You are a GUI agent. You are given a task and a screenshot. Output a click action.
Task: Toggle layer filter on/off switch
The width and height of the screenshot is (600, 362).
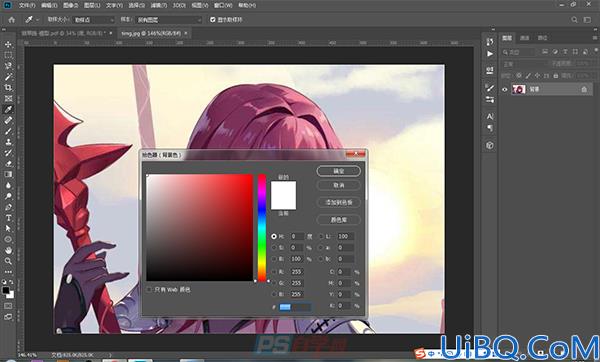[x=596, y=51]
